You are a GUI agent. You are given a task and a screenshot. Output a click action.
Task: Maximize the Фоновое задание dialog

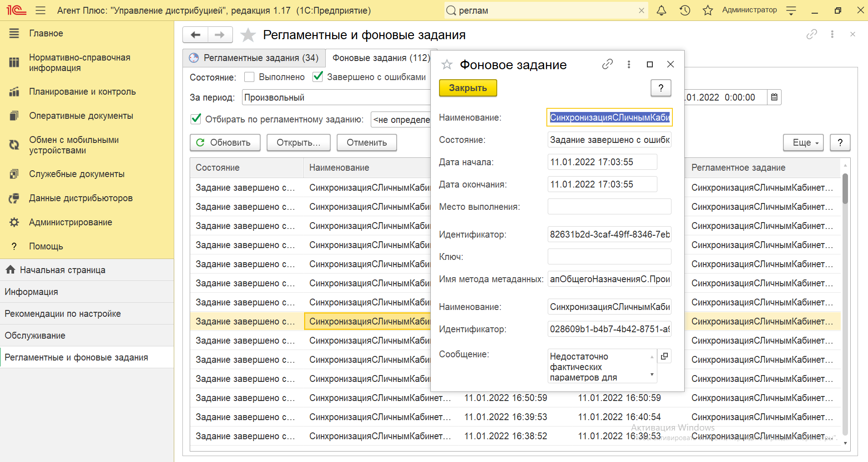point(650,64)
